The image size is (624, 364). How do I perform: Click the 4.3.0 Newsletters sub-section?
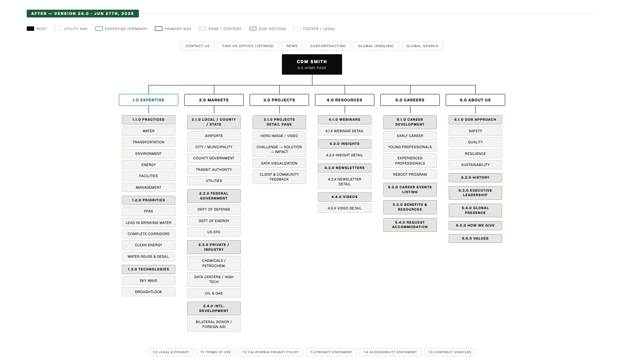345,168
